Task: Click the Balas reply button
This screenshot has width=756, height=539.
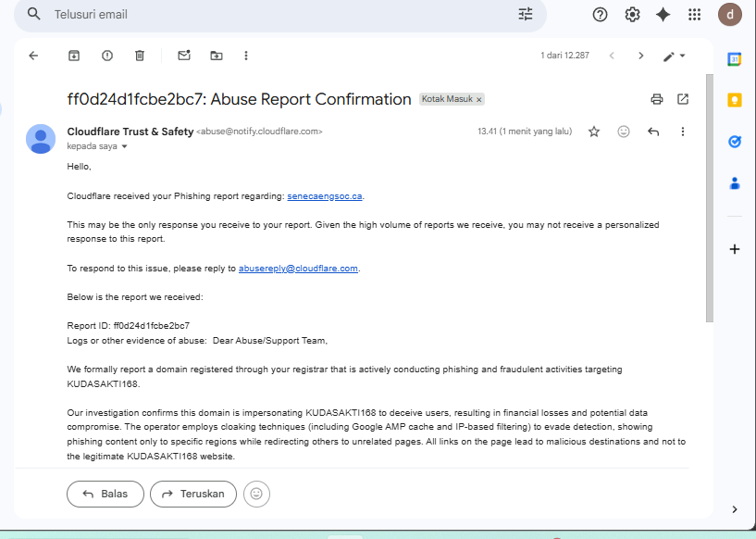Action: [105, 494]
